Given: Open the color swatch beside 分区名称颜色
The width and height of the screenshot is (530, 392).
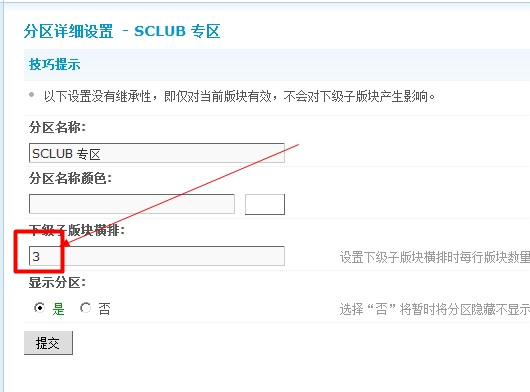Looking at the screenshot, I should pyautogui.click(x=265, y=204).
